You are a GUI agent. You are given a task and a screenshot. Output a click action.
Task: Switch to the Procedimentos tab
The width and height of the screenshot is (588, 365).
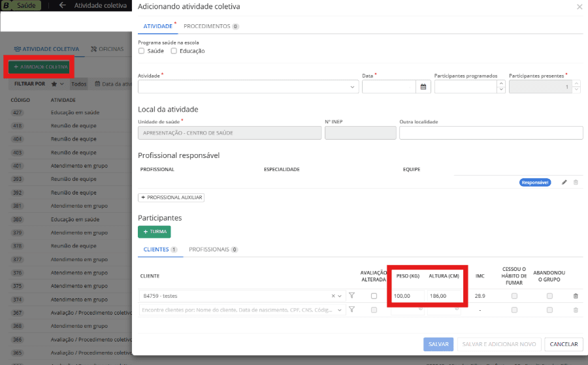click(x=210, y=26)
